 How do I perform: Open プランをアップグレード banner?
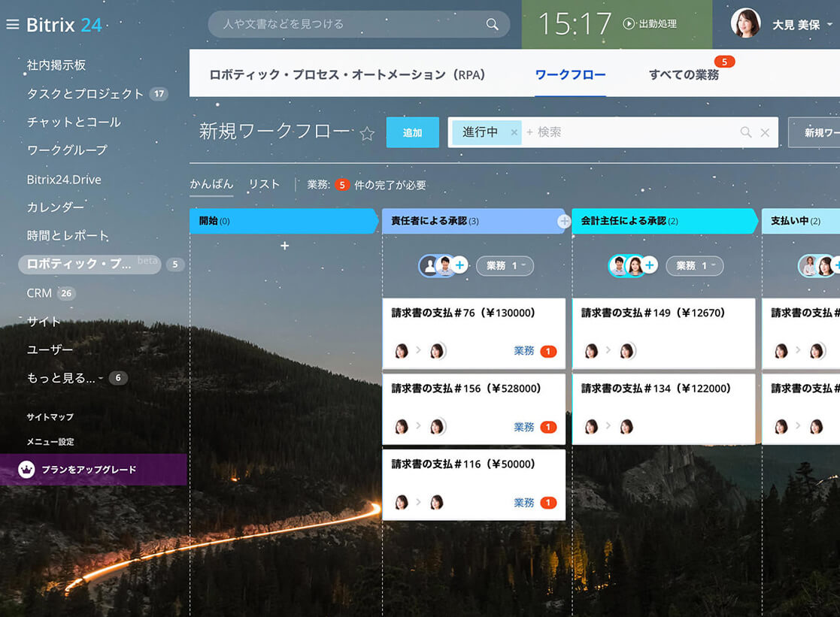[93, 470]
